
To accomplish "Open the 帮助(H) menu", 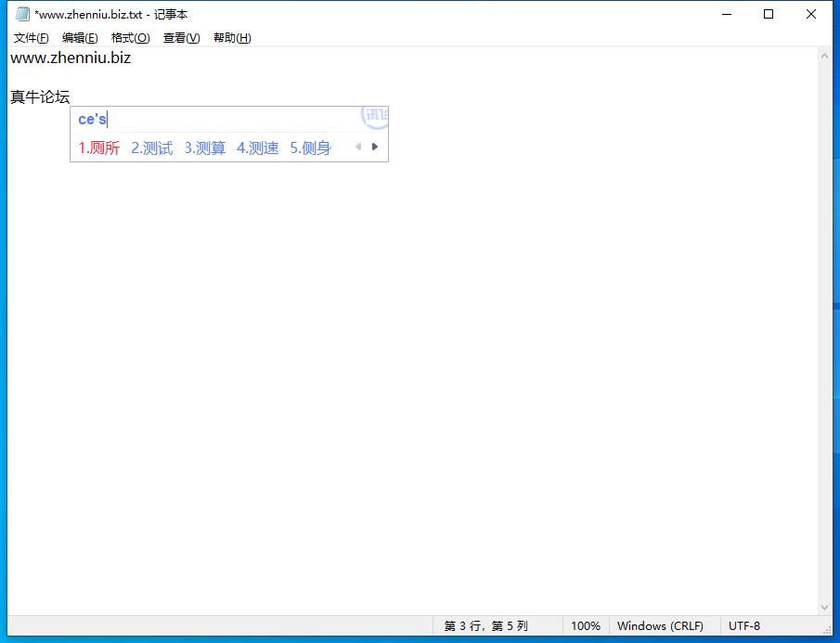I will (232, 38).
